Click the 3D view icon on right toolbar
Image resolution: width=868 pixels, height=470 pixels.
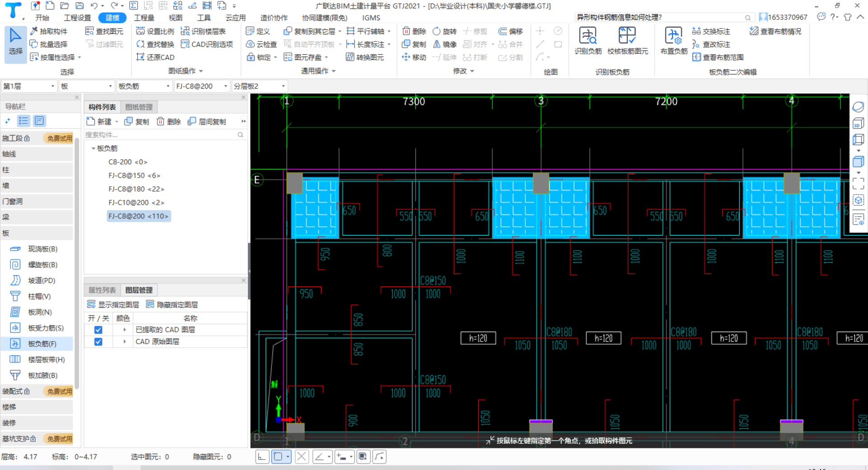coord(858,123)
